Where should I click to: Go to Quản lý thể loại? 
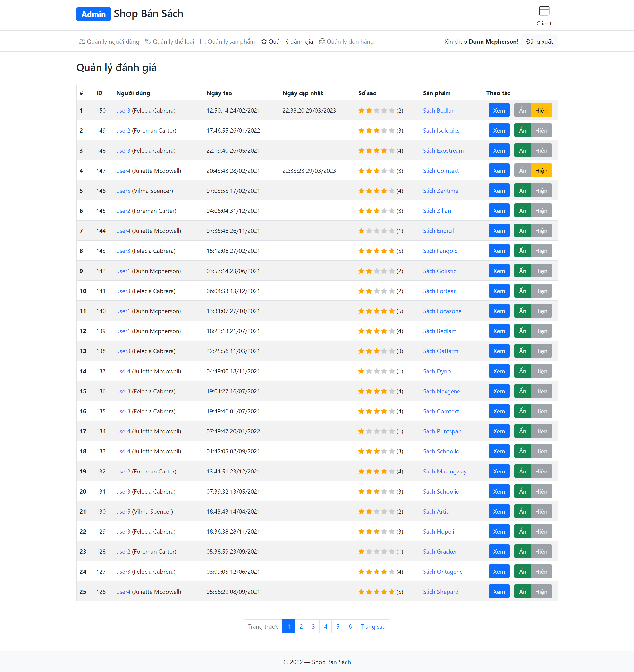pyautogui.click(x=170, y=42)
